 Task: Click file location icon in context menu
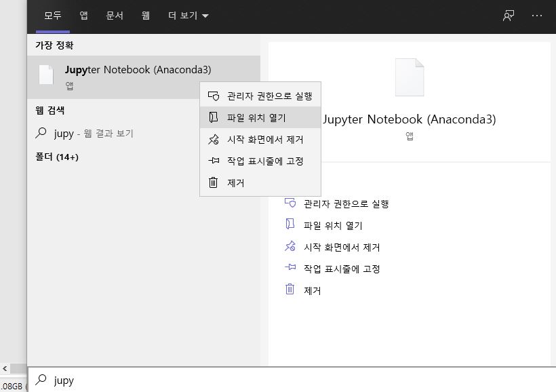tap(214, 117)
